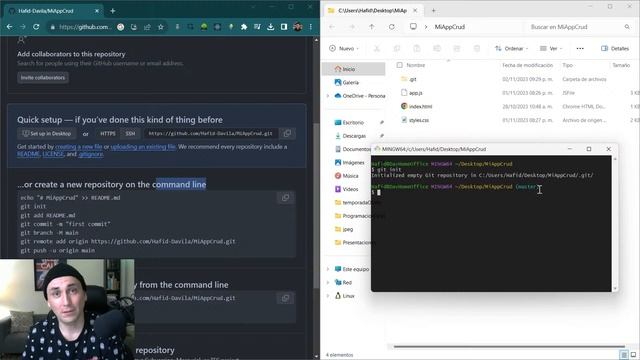
Task: Select the index.html file
Action: 420,107
